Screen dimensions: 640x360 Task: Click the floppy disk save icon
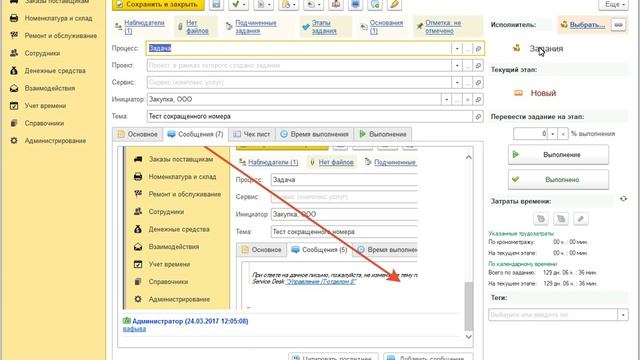[216, 4]
